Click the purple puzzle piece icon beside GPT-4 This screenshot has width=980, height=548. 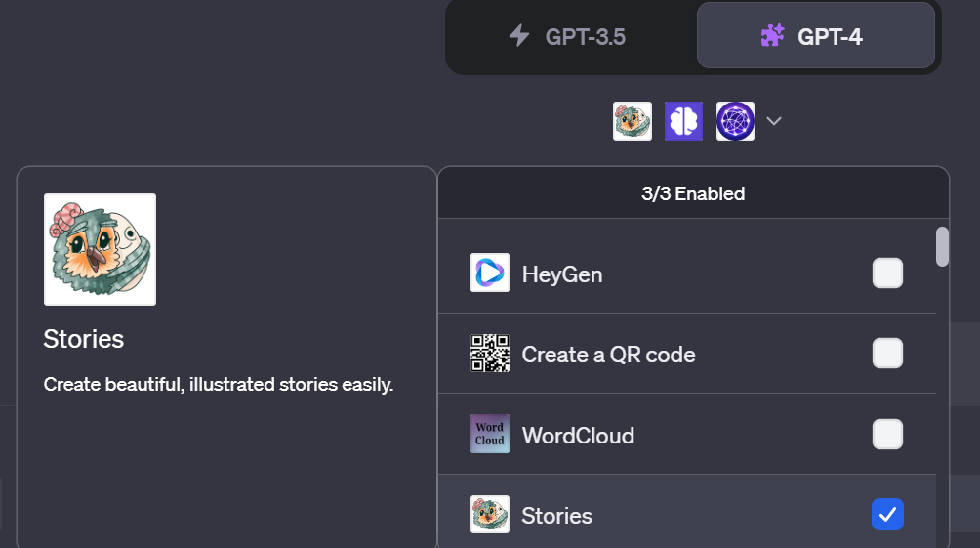(772, 36)
